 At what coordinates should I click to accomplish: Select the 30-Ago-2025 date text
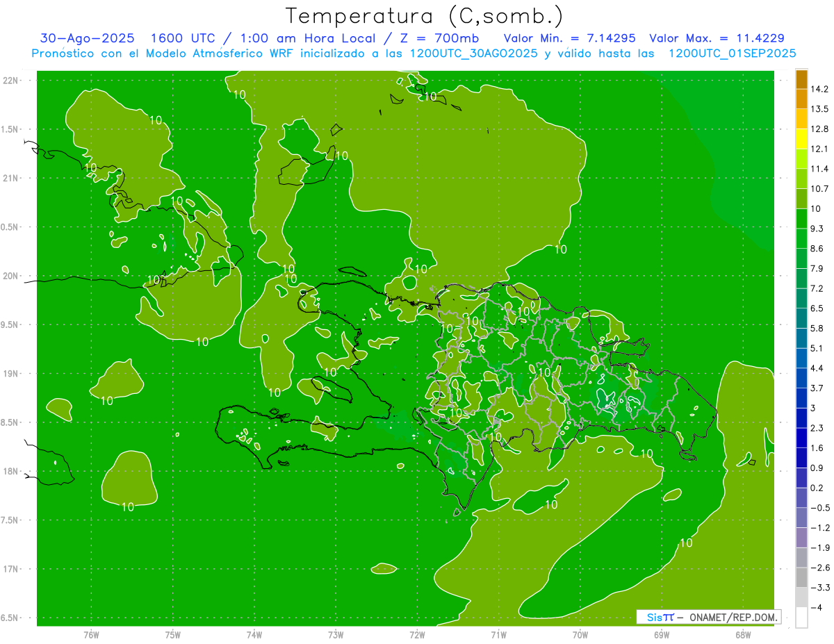tap(87, 38)
